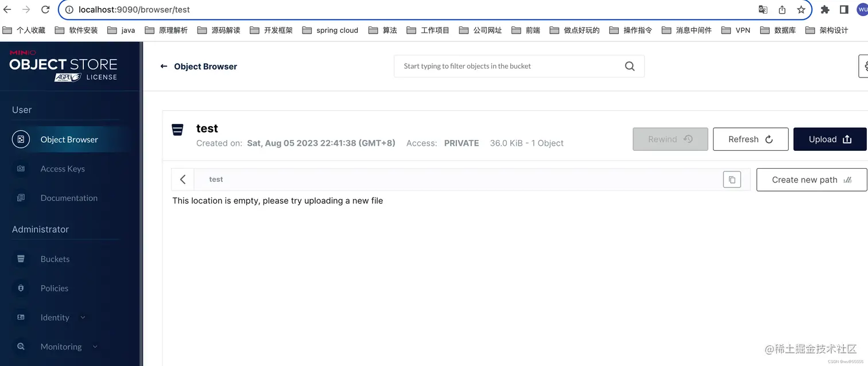
Task: Open the VPN bookmark folder
Action: point(736,30)
